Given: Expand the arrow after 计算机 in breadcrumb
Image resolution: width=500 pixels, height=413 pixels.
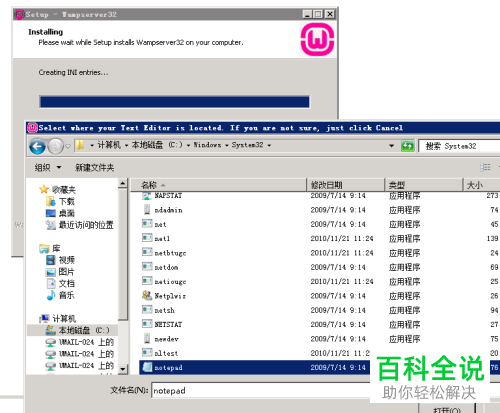Looking at the screenshot, I should point(126,145).
